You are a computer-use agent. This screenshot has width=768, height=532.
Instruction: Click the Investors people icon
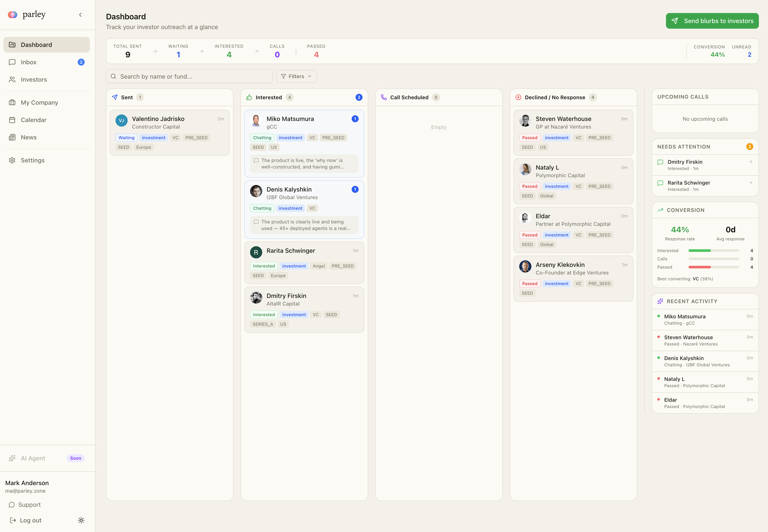coord(12,79)
